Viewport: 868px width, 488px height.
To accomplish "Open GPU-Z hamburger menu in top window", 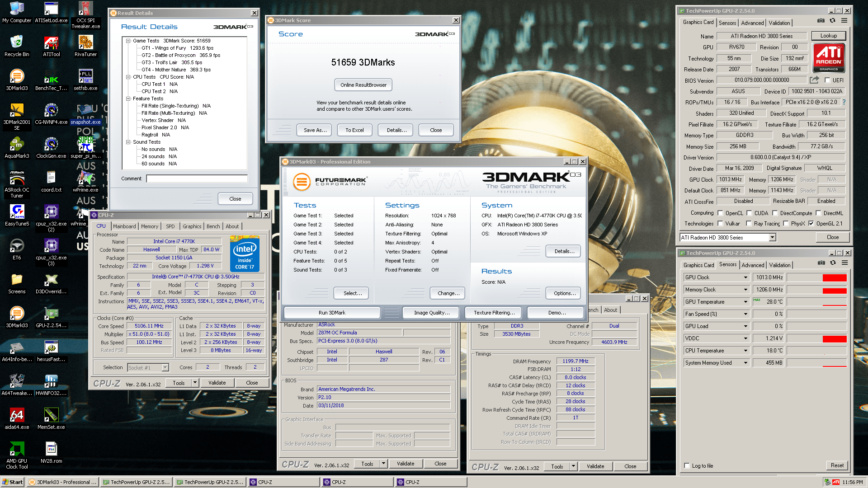I will pos(844,21).
